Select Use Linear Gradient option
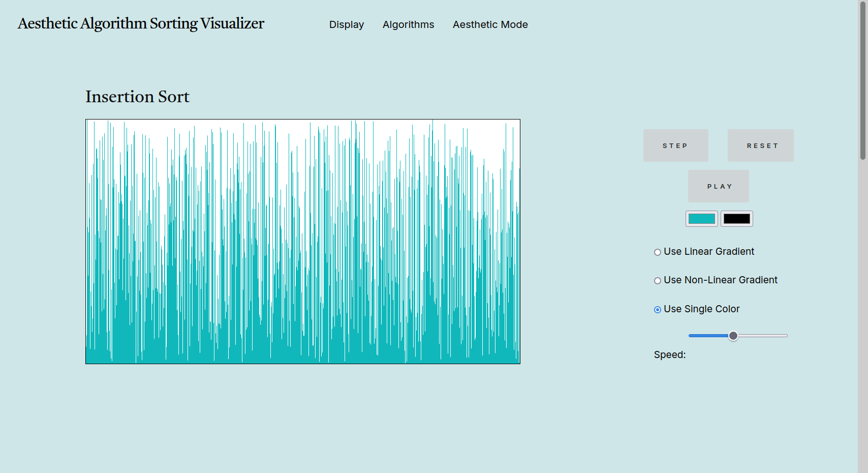This screenshot has width=868, height=473. pyautogui.click(x=658, y=252)
